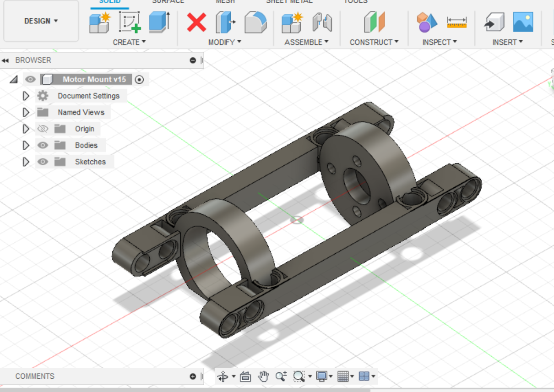Image resolution: width=554 pixels, height=392 pixels.
Task: Select the Zoom tool
Action: (x=281, y=376)
